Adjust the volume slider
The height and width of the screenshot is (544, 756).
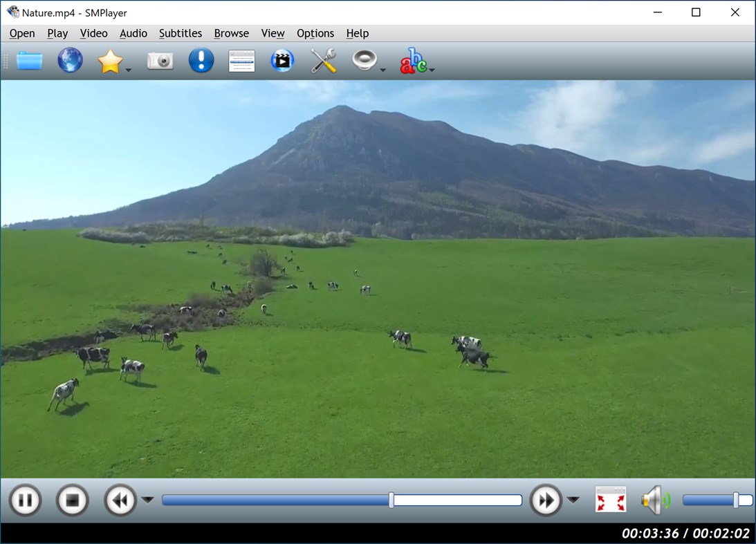point(717,500)
